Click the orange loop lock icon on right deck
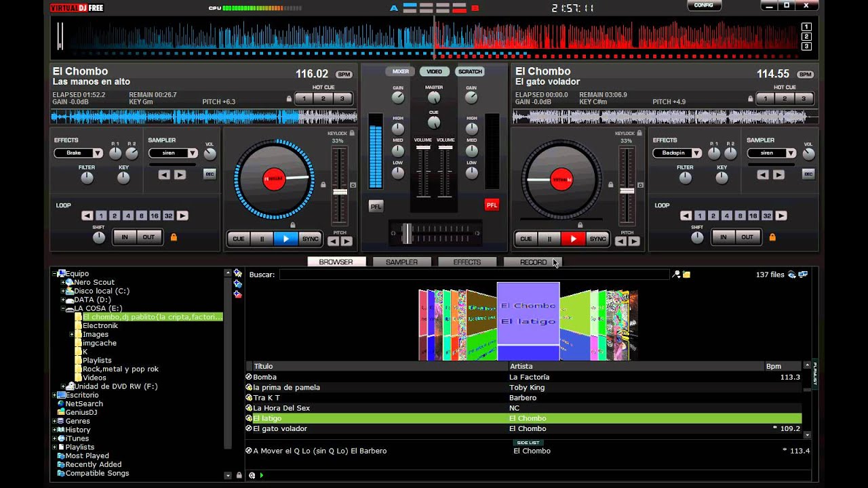The image size is (868, 488). [772, 237]
